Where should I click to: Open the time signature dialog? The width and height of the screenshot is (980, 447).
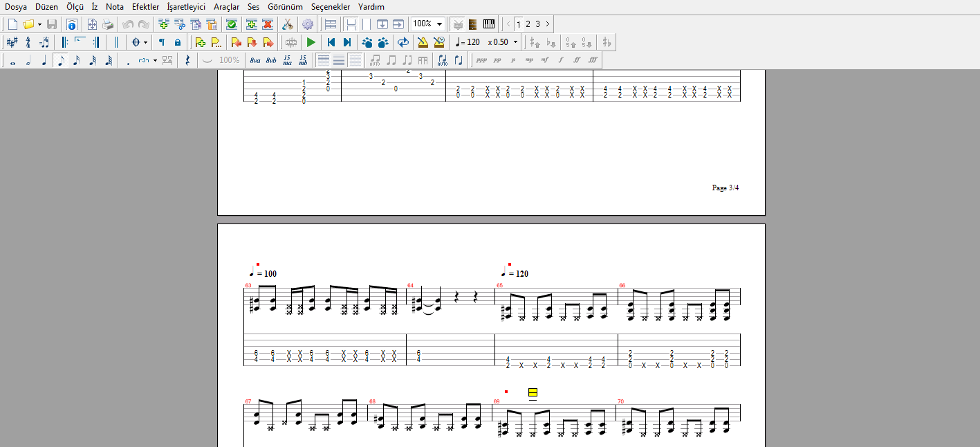[28, 42]
